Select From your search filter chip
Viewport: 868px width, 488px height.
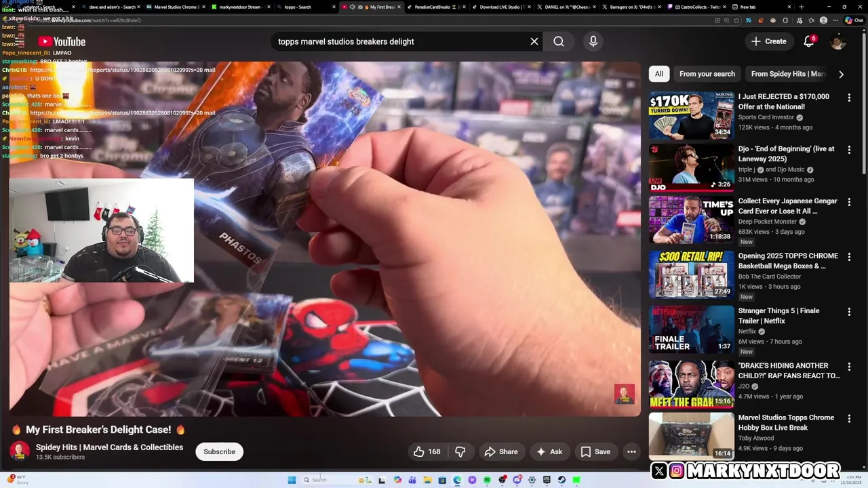707,74
